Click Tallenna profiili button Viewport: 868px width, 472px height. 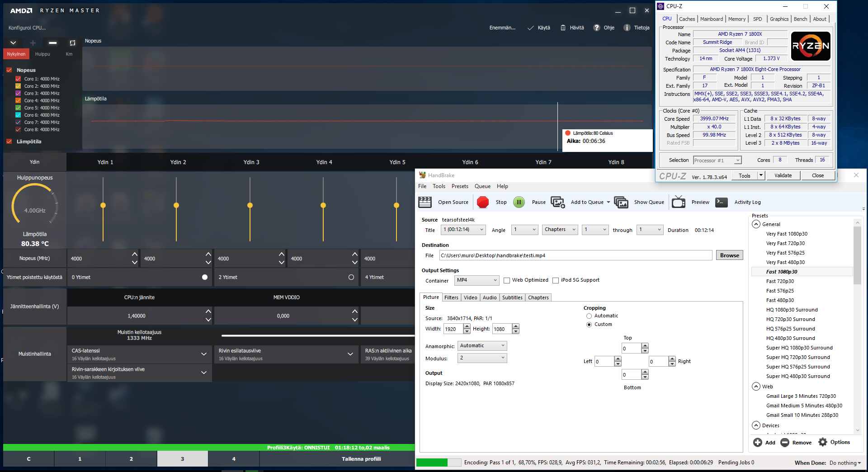361,459
